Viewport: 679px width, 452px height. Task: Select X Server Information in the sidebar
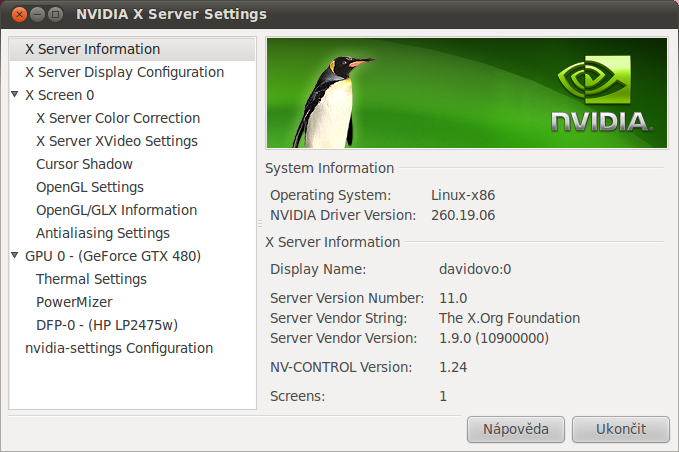click(x=132, y=49)
